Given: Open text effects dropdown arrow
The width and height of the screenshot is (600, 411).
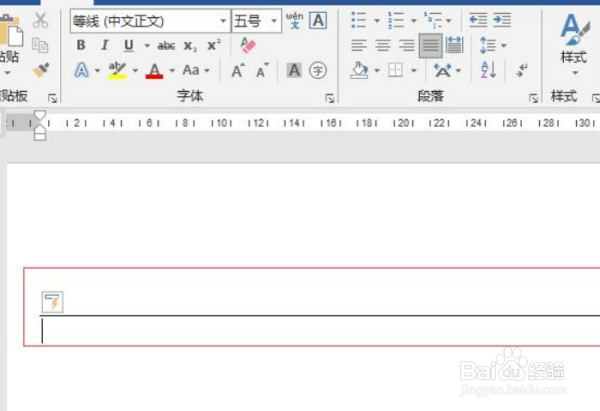Looking at the screenshot, I should tap(97, 70).
